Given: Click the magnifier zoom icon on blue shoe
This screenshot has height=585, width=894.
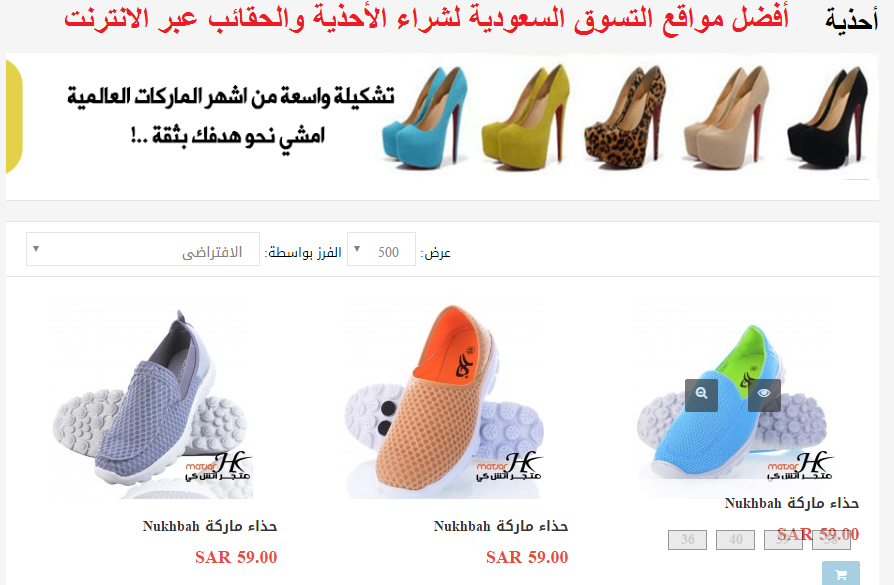Looking at the screenshot, I should click(701, 395).
